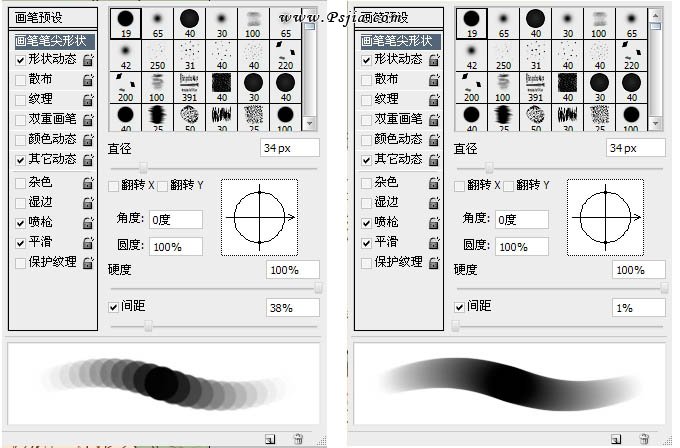Viewport: 680px width, 448px height.
Task: Toggle lock icon next to 双重画笔 in left panel
Action: [88, 120]
